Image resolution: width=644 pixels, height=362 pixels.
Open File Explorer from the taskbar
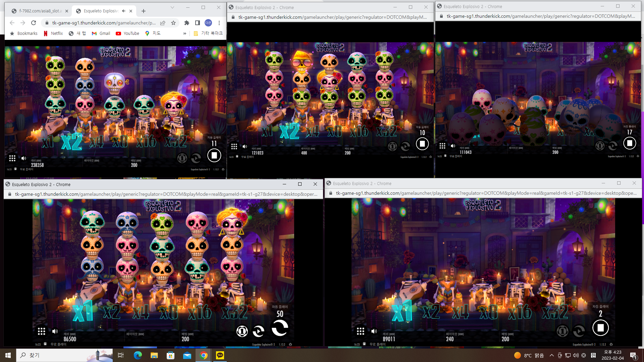154,355
